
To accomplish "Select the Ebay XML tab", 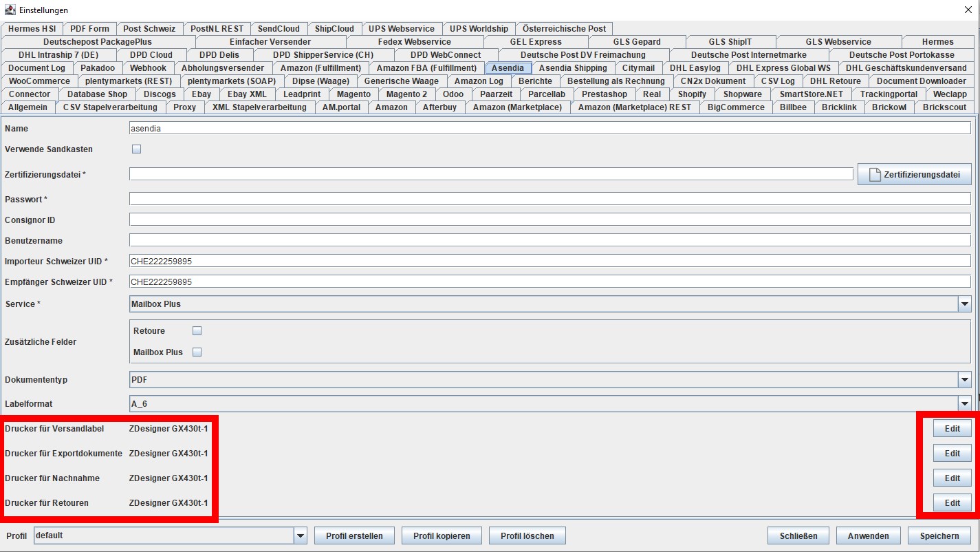I will click(247, 94).
